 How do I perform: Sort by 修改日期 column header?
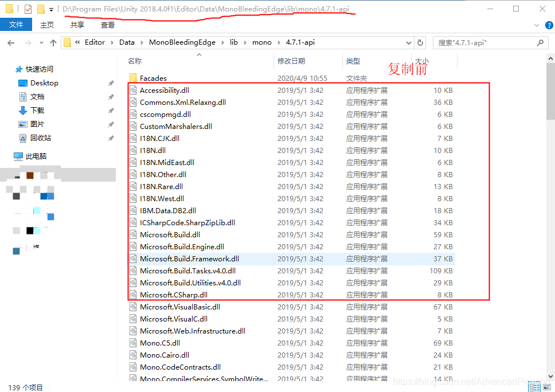coord(291,61)
